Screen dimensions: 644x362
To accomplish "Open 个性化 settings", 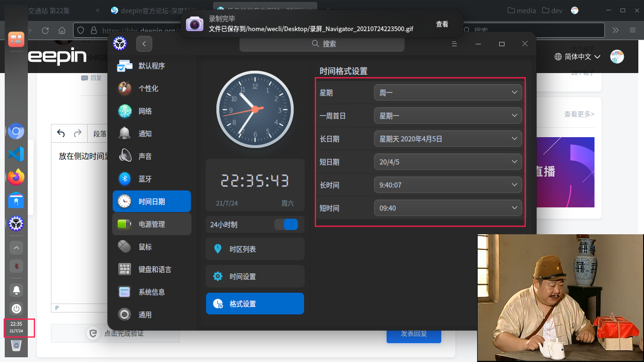I will click(x=152, y=89).
